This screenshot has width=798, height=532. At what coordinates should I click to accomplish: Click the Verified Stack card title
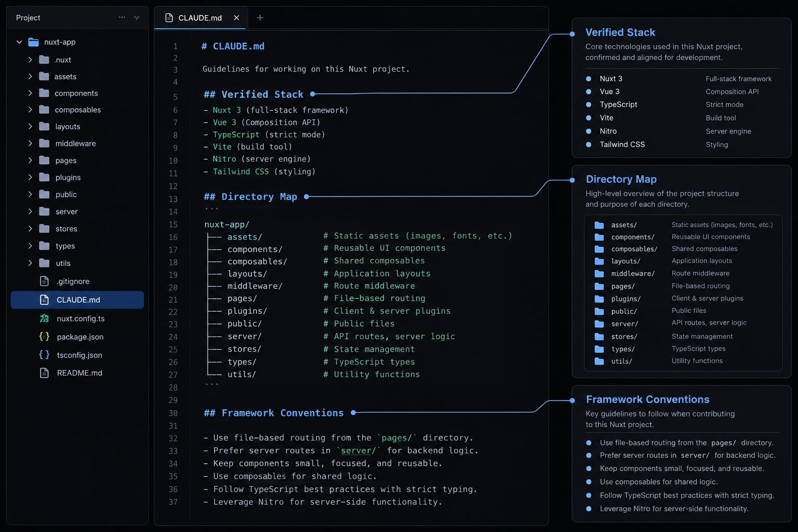620,32
